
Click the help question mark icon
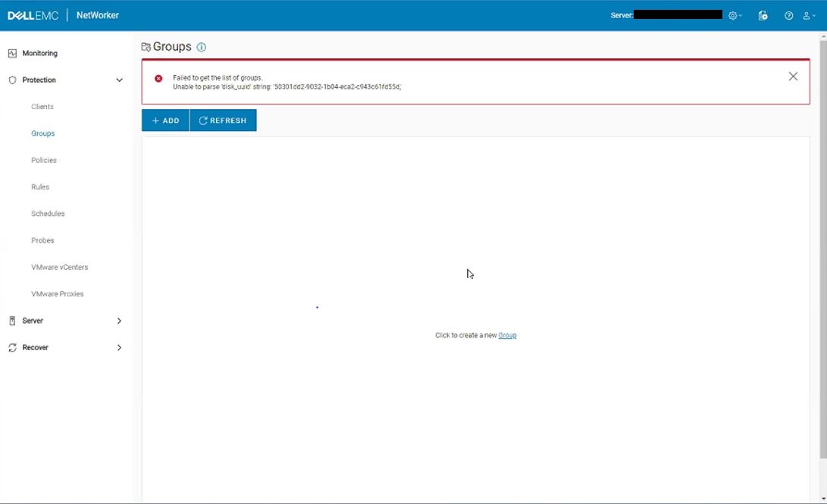[x=788, y=15]
